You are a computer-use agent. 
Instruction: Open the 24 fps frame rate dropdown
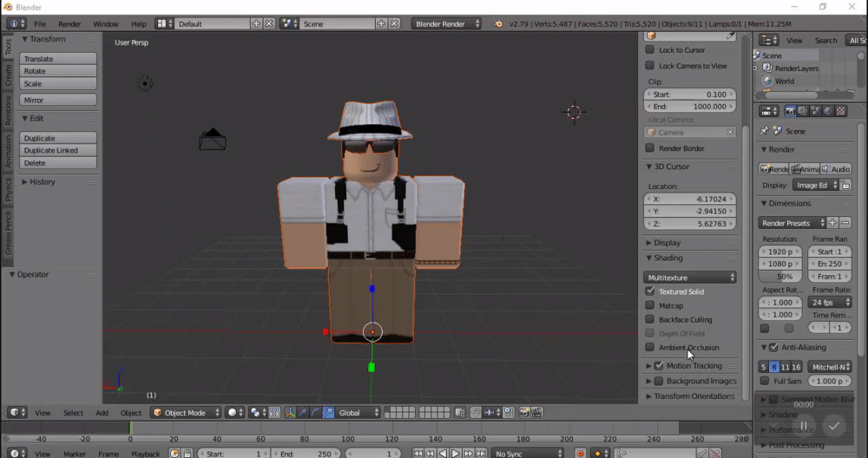pos(829,303)
